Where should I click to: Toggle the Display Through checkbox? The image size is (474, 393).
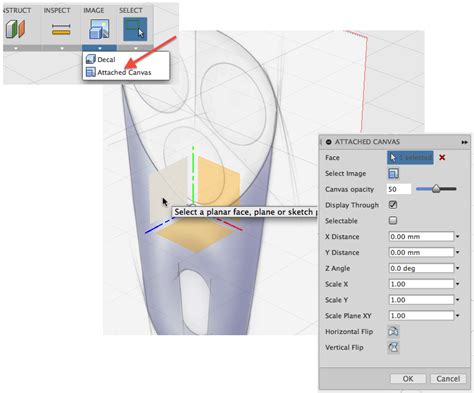393,205
